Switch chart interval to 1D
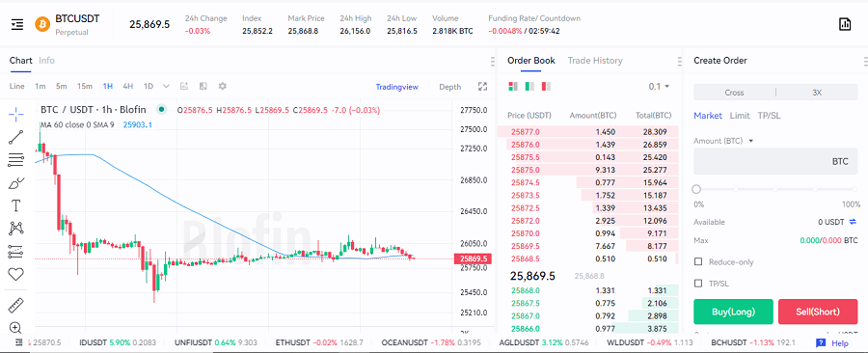Image resolution: width=868 pixels, height=353 pixels. [x=149, y=86]
